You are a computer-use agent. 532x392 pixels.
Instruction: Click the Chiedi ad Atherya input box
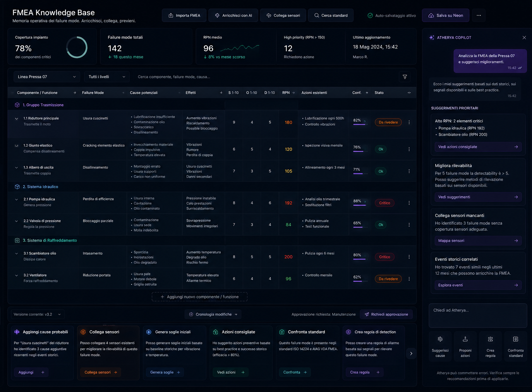coord(478,315)
